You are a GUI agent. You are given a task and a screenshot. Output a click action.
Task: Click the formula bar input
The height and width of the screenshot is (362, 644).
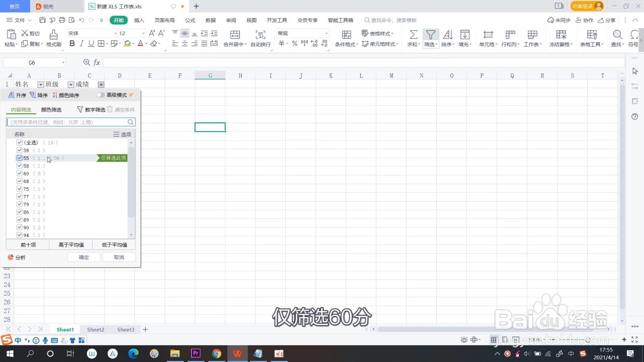(364, 62)
